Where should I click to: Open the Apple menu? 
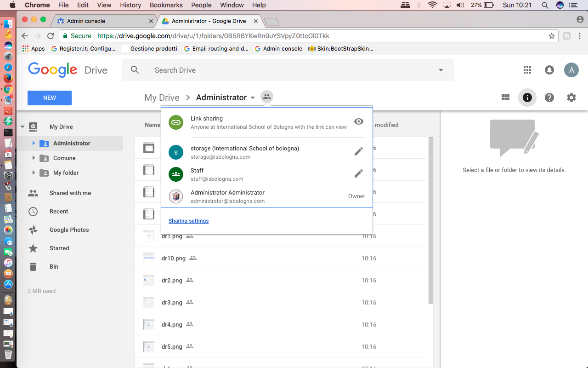(12, 5)
